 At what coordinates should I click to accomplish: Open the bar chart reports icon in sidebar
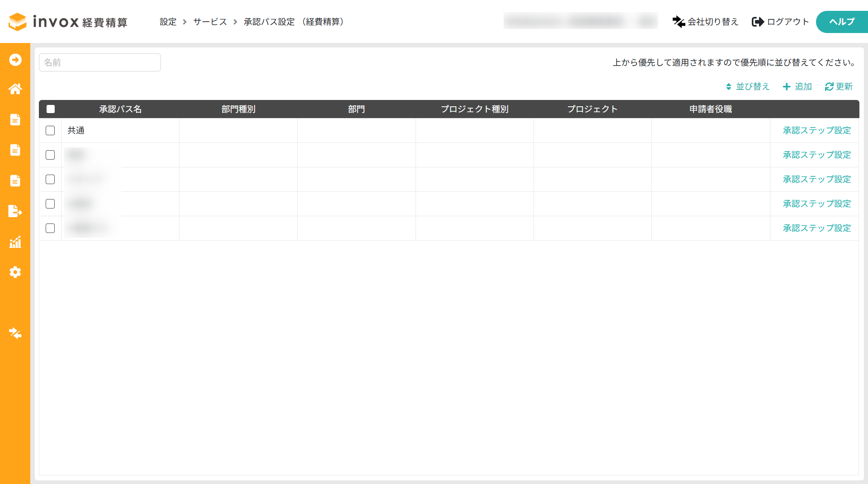(15, 242)
